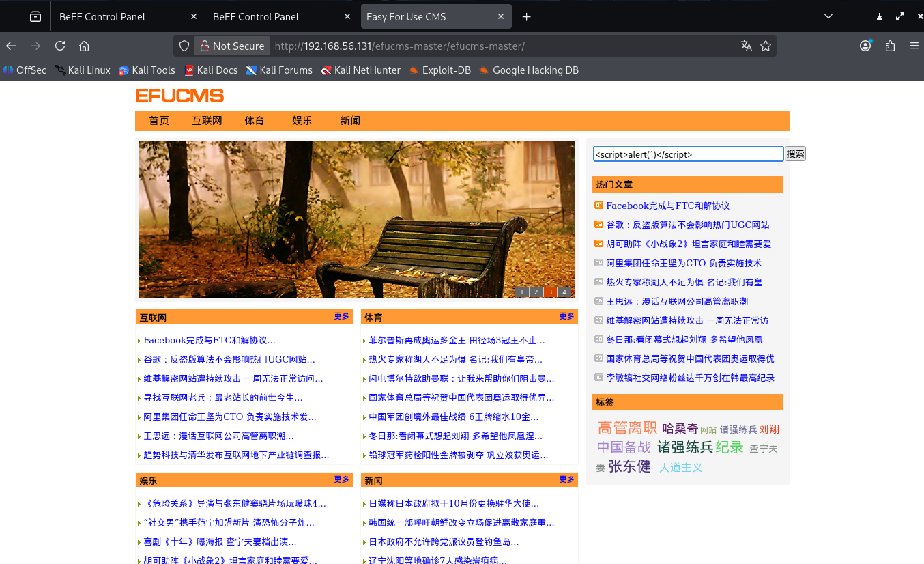
Task: Go to the browser home page
Action: point(85,46)
